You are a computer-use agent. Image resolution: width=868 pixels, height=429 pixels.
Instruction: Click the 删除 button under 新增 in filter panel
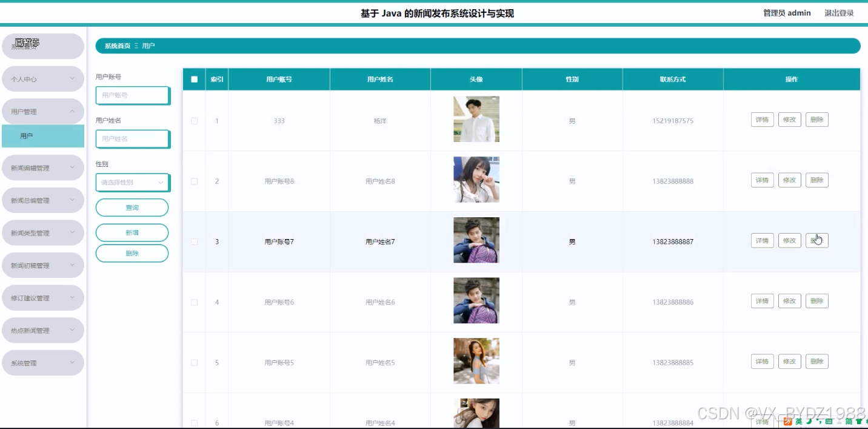(x=132, y=254)
